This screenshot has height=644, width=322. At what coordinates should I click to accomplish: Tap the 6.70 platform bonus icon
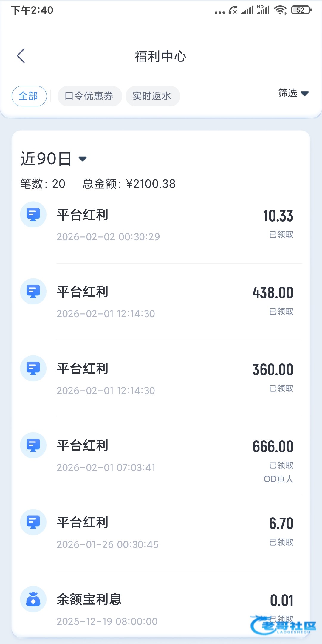click(33, 522)
